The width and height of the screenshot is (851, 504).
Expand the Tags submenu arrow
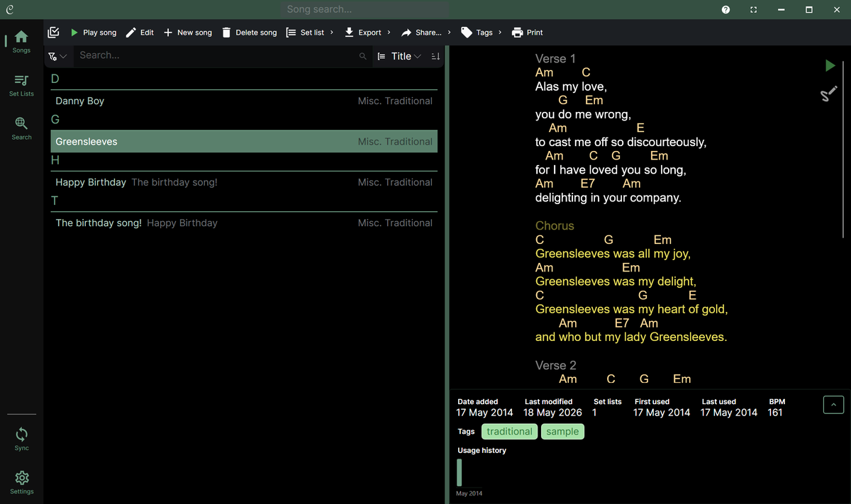(x=500, y=33)
